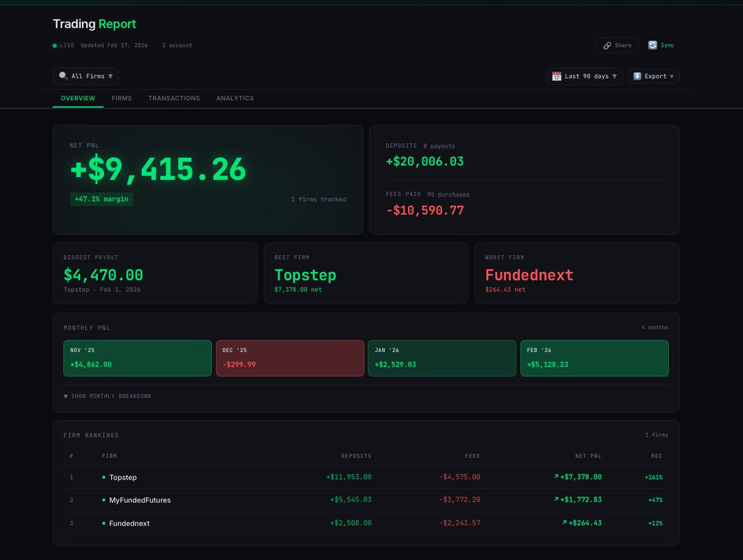Click MyFundedFutures in firm rankings table

pos(140,500)
